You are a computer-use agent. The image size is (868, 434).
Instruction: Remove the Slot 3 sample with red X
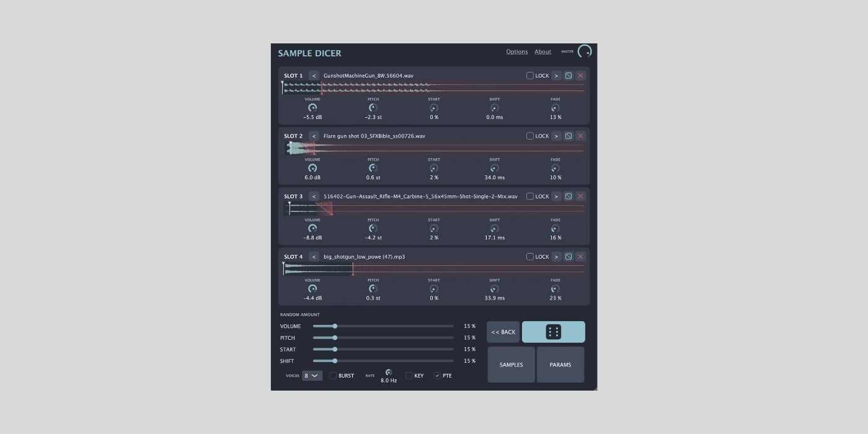click(x=580, y=196)
